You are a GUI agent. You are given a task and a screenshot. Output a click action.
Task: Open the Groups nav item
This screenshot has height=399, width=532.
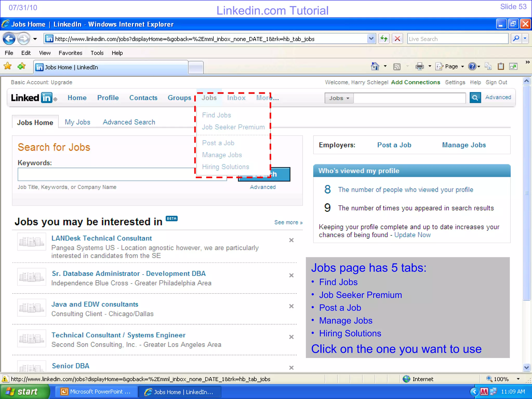point(179,98)
